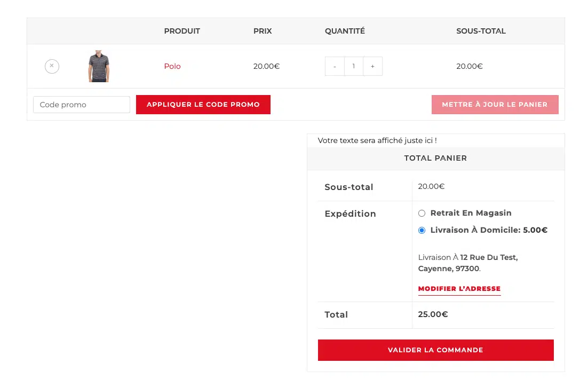Click the 25.00€ total amount
Viewport: 588px width, 387px height.
pyautogui.click(x=433, y=314)
